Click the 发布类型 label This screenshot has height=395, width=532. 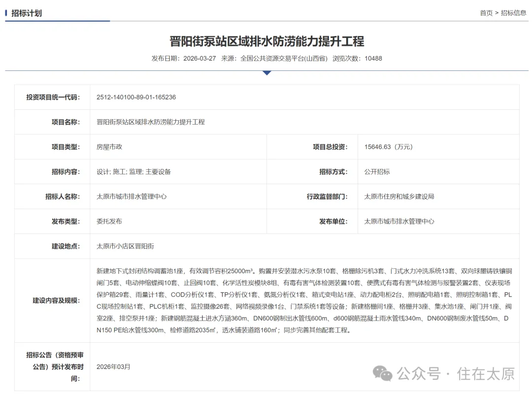click(66, 221)
